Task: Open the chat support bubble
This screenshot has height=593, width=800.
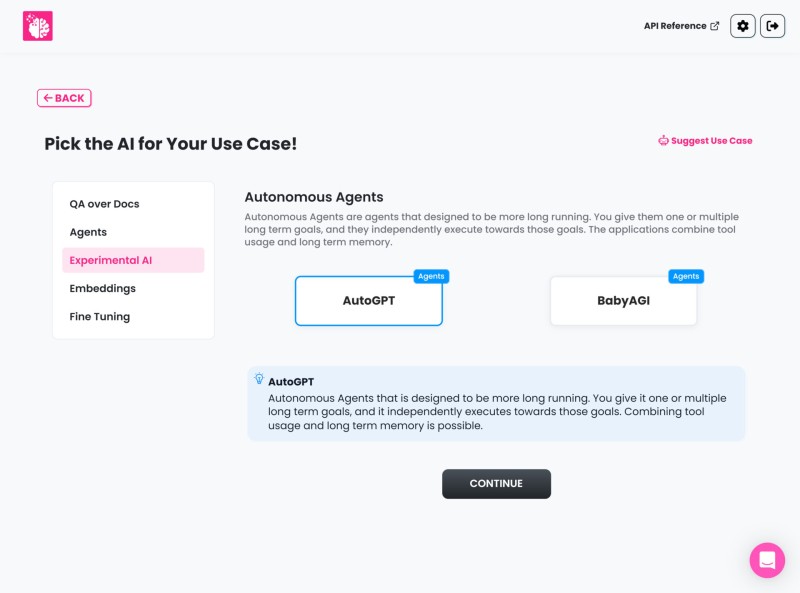Action: [767, 560]
